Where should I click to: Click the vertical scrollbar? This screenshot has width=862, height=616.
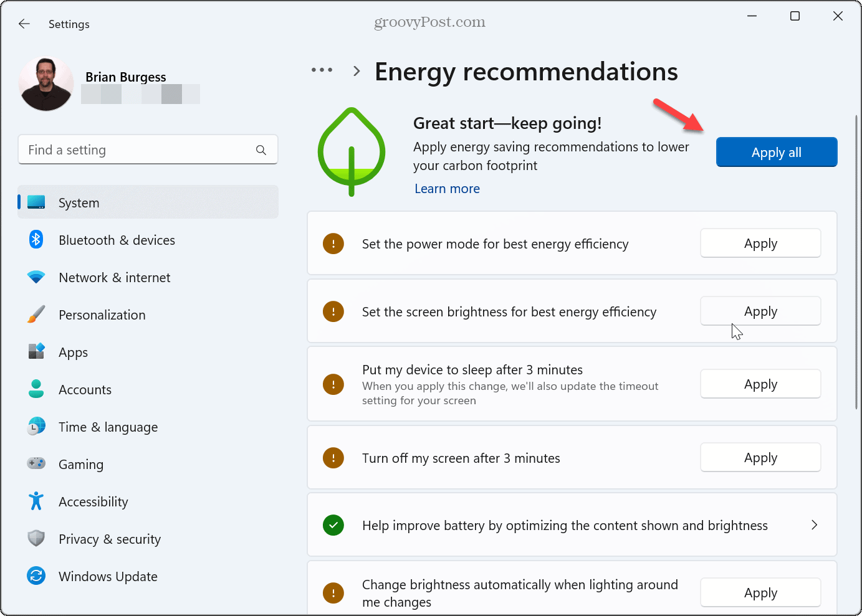(856, 262)
